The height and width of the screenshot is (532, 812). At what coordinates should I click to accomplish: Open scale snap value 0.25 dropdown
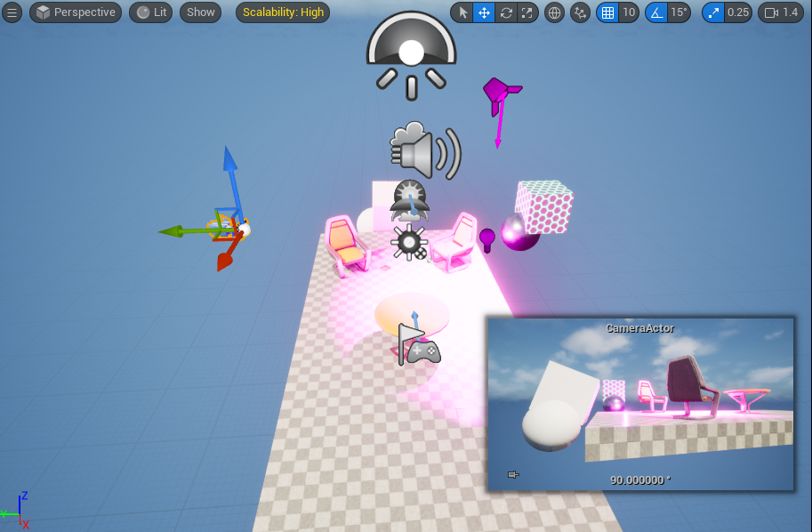tap(738, 12)
